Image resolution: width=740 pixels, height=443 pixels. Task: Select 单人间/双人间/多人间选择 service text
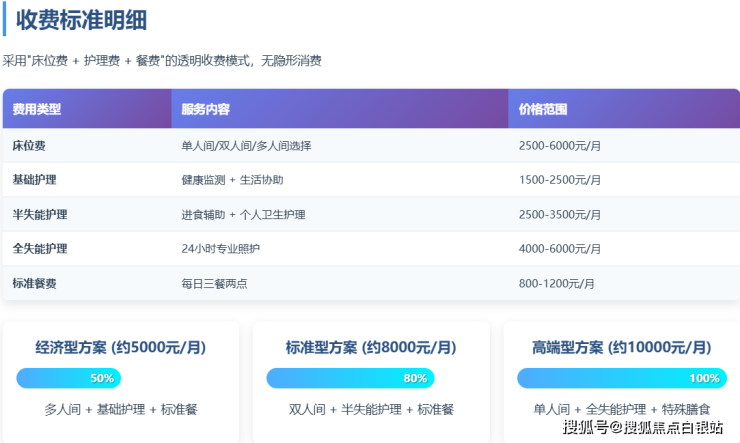coord(246,146)
